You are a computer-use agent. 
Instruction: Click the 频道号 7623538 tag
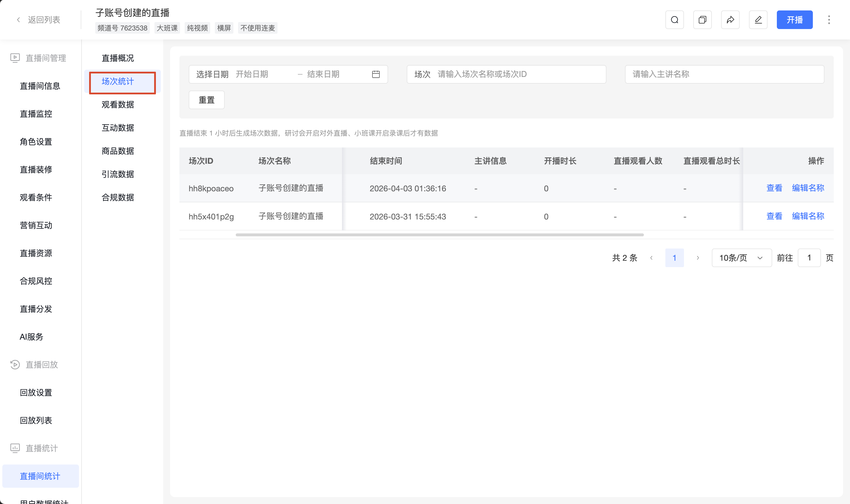[x=122, y=28]
